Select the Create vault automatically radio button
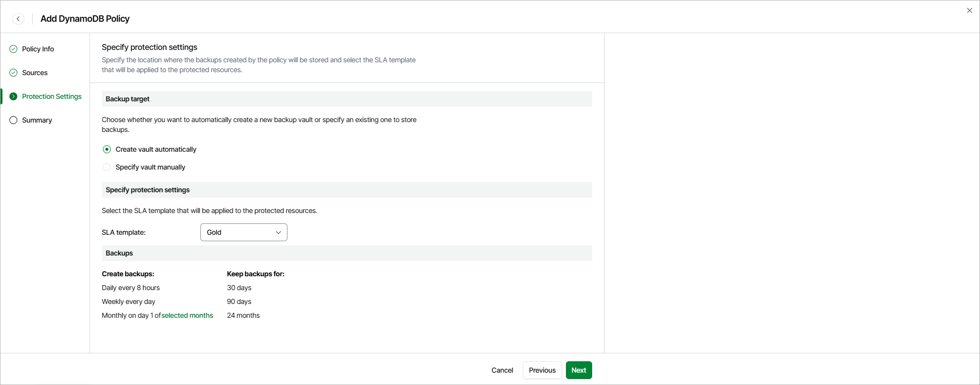 coord(107,149)
